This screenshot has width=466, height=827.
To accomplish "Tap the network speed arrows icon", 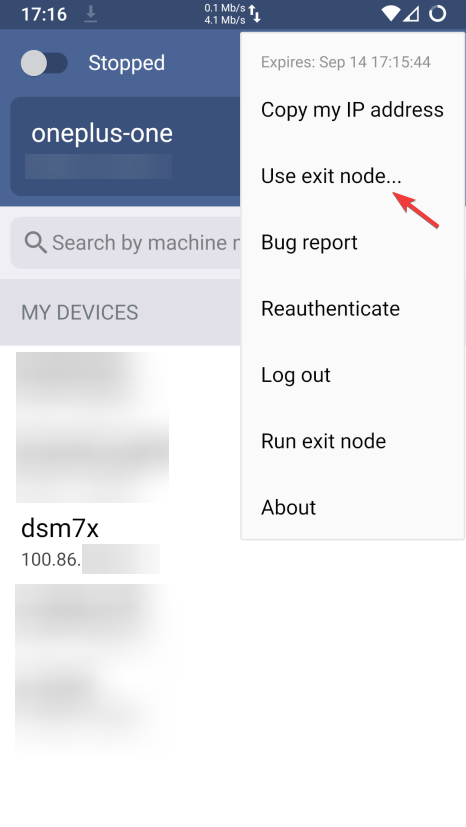I will (255, 14).
